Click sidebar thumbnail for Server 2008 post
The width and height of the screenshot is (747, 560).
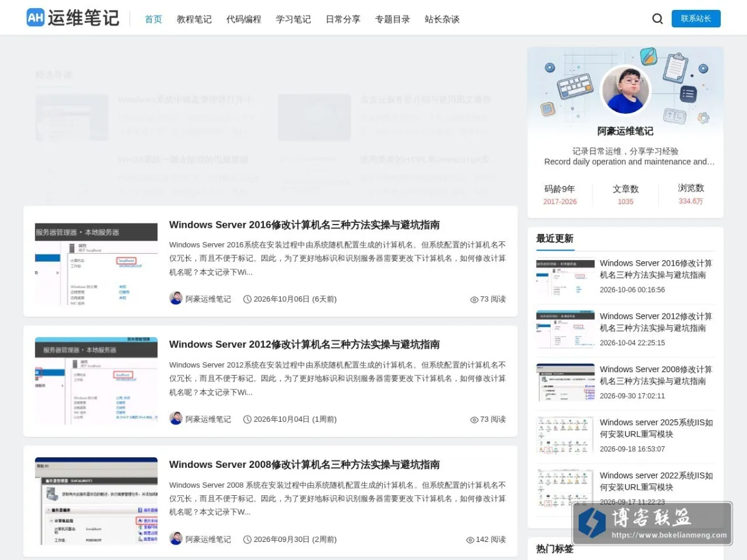tap(565, 383)
